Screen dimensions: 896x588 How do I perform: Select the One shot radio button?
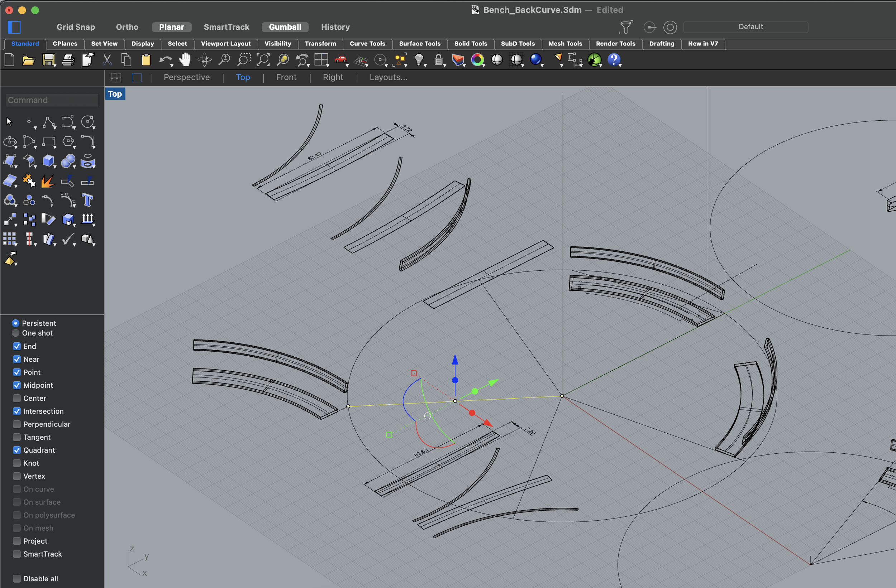click(x=15, y=333)
